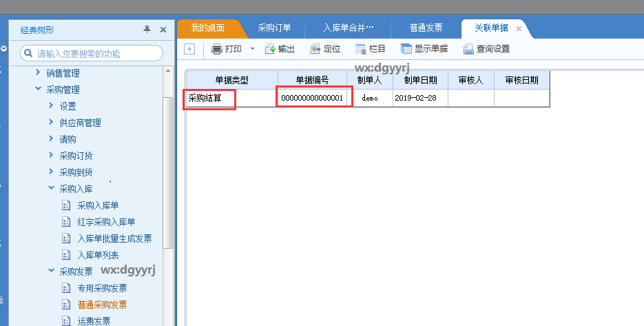Image resolution: width=644 pixels, height=326 pixels.
Task: Close the 关联单据 tab
Action: point(519,29)
